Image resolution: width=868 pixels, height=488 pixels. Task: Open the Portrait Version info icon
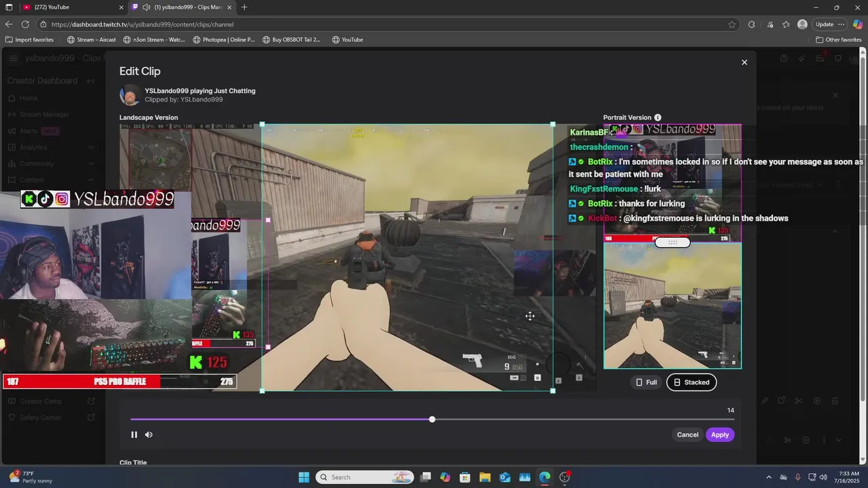pyautogui.click(x=658, y=118)
